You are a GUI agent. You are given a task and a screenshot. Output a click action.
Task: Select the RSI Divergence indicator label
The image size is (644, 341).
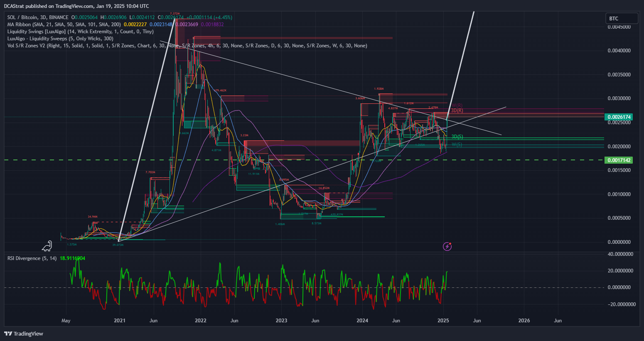[32, 258]
